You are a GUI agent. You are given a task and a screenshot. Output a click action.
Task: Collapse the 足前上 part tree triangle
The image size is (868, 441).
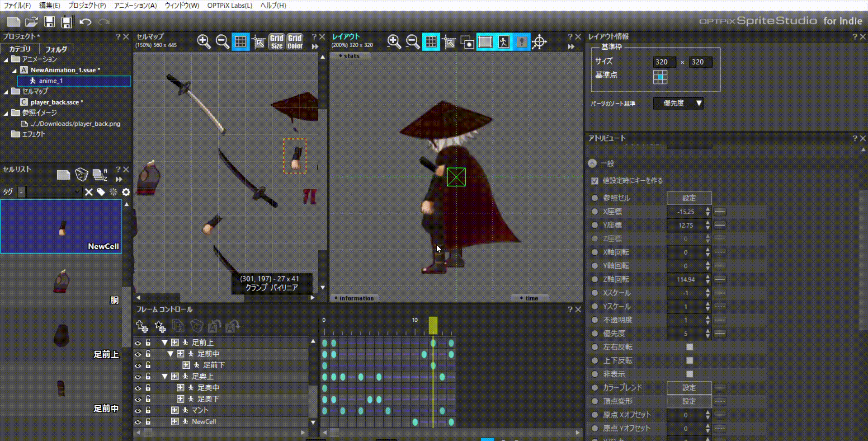165,342
